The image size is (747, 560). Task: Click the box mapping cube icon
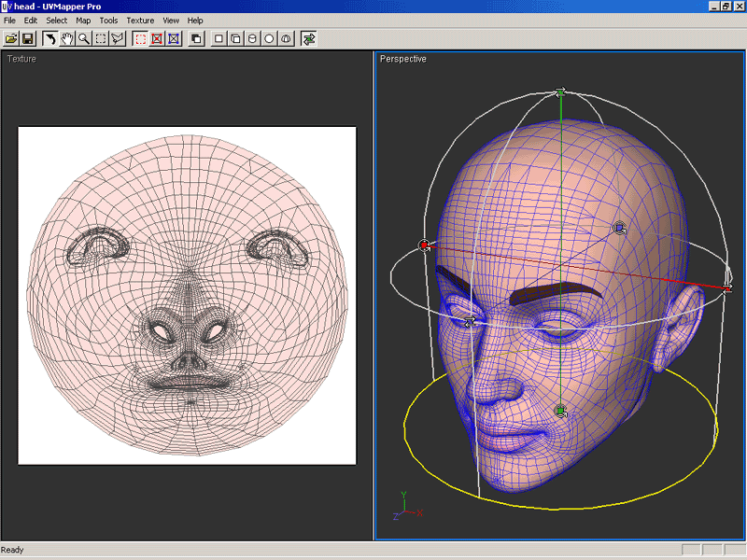click(235, 38)
